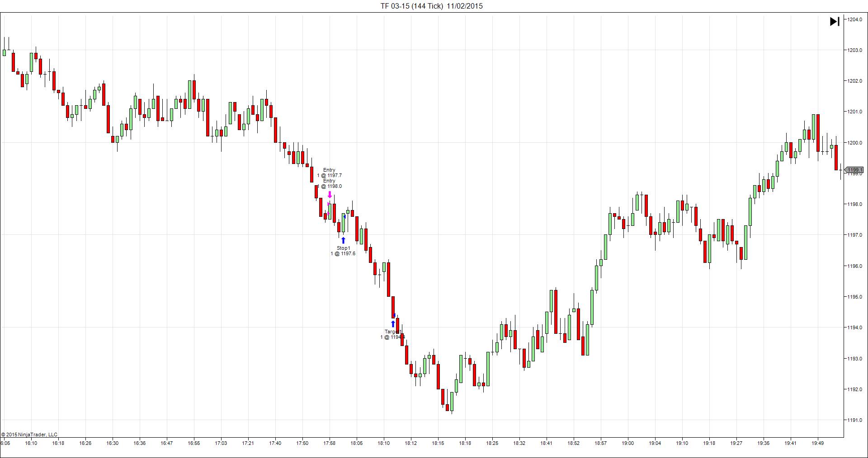Click the 'Stop1 1 @ 1197.6' label
This screenshot has height=458, width=868.
point(343,251)
